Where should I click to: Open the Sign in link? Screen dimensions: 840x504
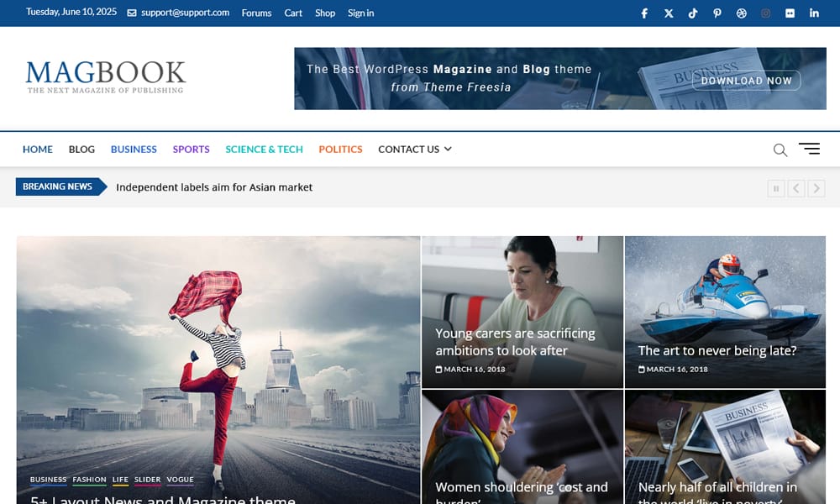point(360,13)
